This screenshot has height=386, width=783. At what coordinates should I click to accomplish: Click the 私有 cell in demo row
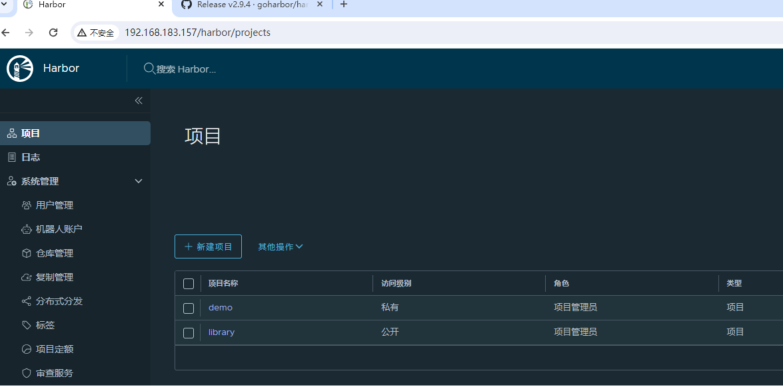pos(390,308)
